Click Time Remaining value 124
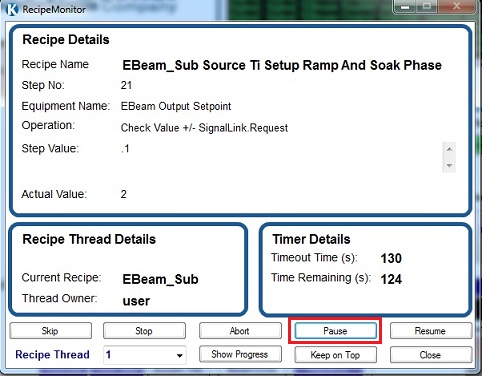 click(x=391, y=279)
